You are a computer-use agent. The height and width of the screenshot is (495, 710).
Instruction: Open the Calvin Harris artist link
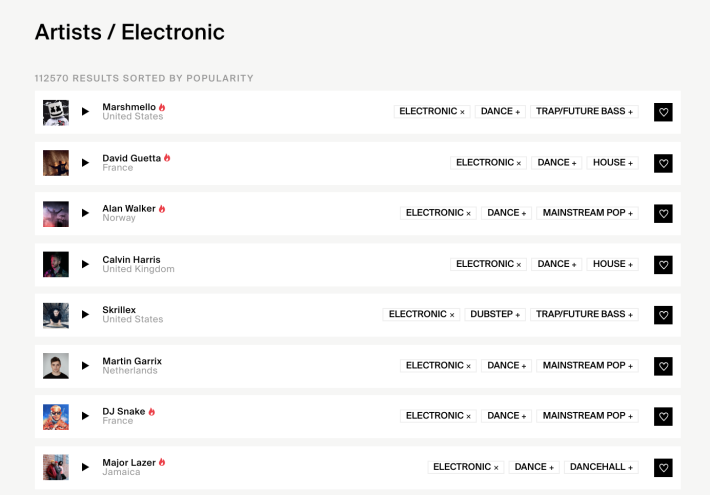(131, 260)
